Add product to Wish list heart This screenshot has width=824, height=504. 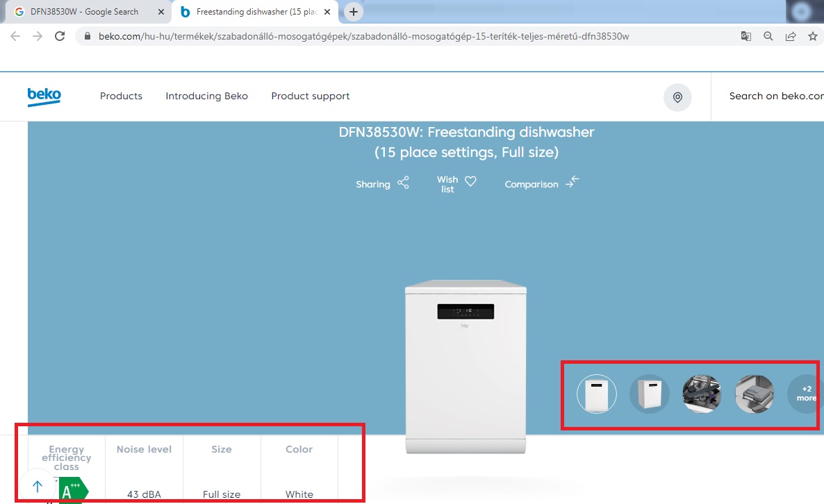470,181
